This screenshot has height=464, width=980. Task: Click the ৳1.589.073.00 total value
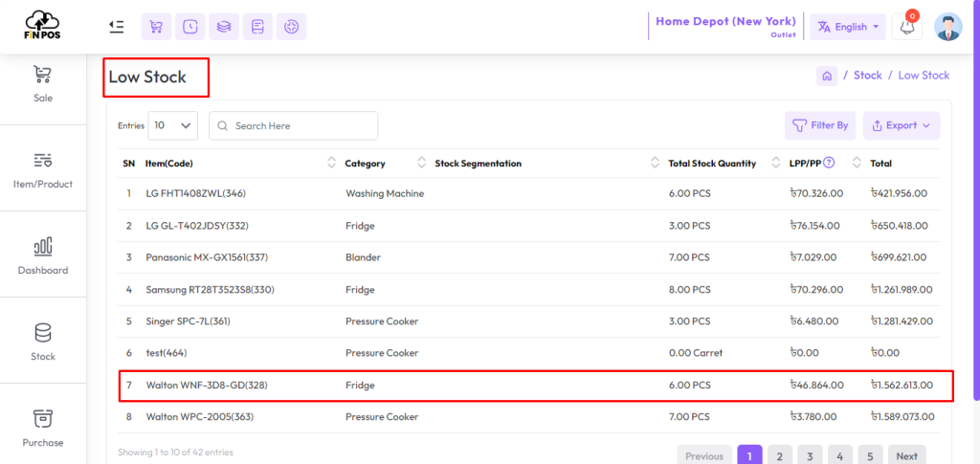(x=902, y=416)
